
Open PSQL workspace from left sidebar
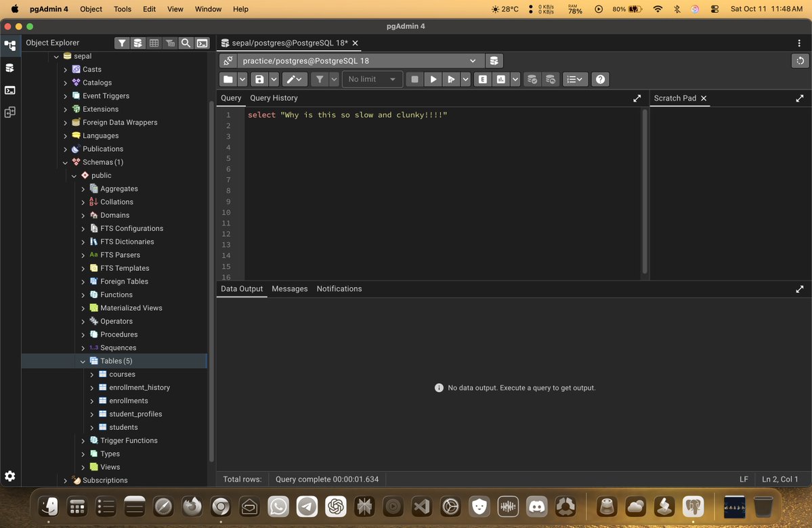[10, 90]
